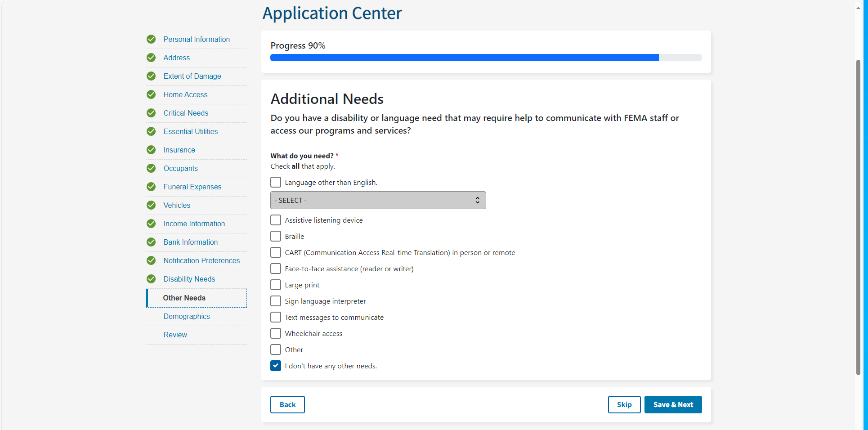Click green checkmark icon next to Insurance
868x430 pixels.
[151, 150]
